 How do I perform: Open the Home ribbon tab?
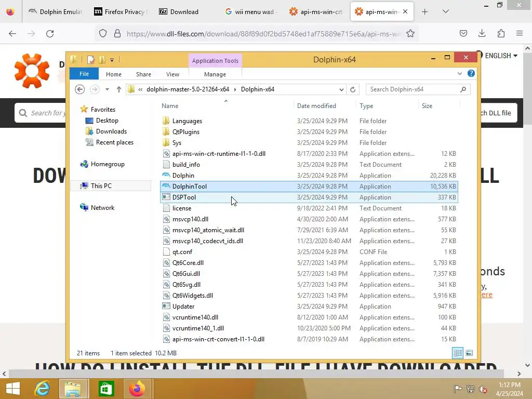114,74
